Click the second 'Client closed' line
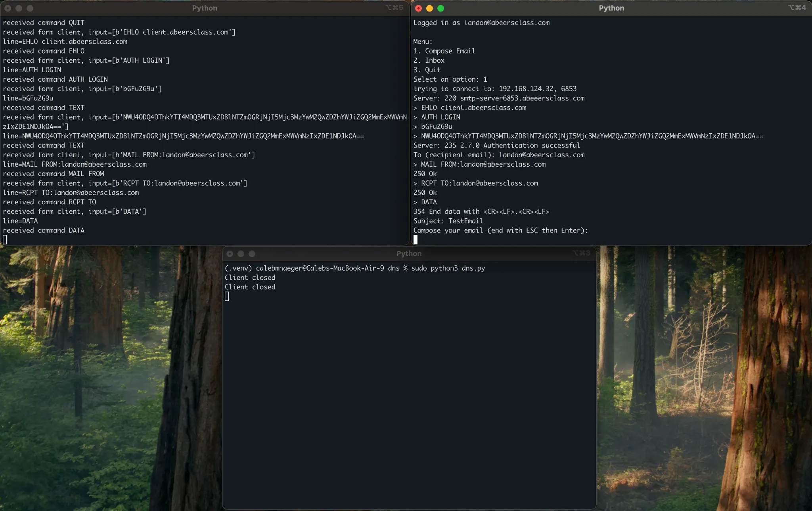 tap(250, 287)
